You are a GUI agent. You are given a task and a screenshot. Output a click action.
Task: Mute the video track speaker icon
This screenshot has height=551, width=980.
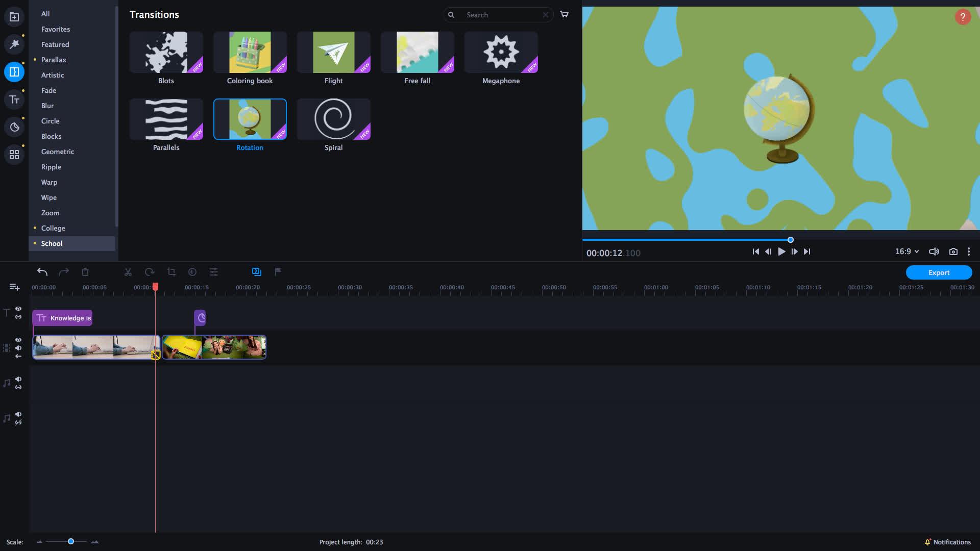tap(18, 348)
